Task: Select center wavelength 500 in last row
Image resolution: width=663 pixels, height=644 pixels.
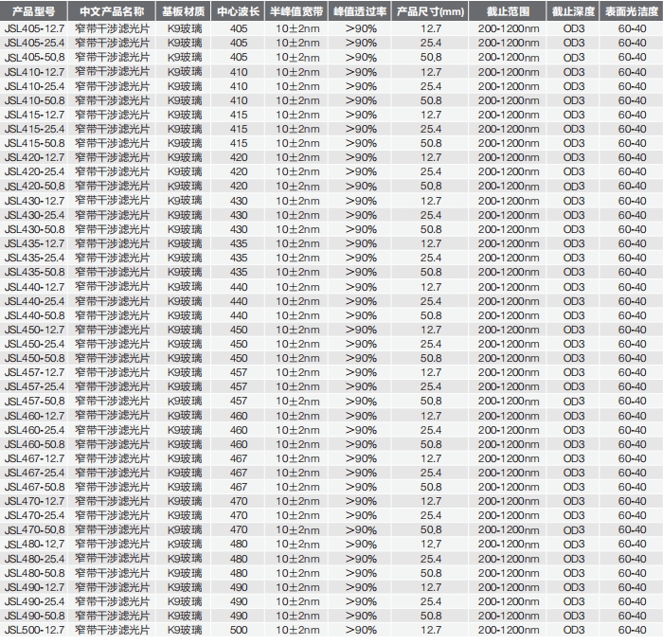Action: pos(238,630)
